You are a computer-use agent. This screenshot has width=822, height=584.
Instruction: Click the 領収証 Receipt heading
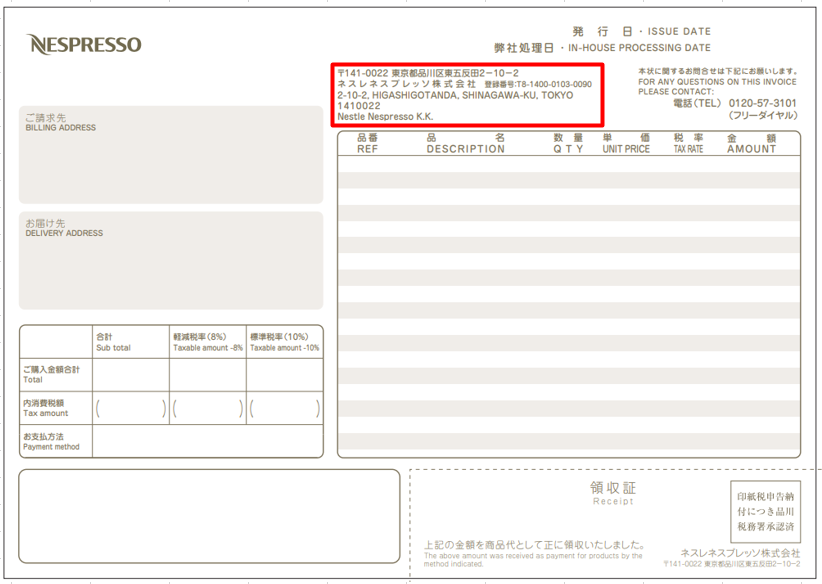(x=613, y=493)
